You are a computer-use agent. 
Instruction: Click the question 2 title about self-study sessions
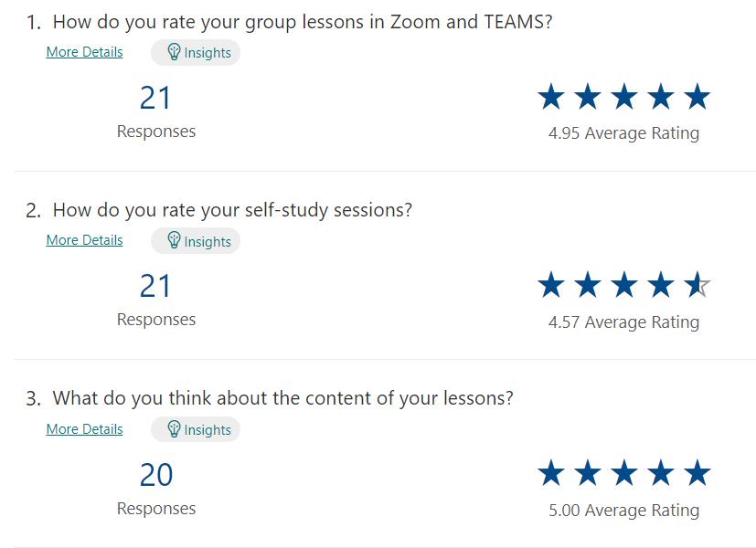(232, 210)
